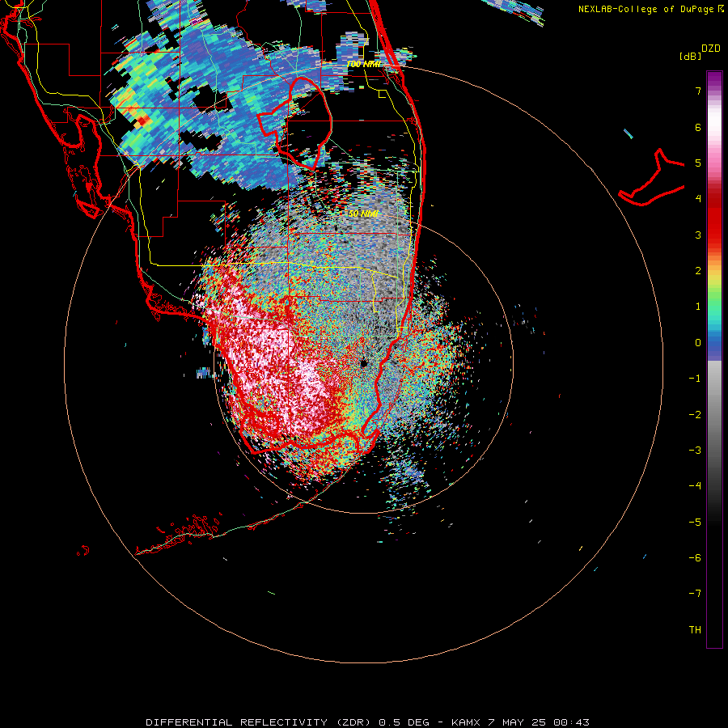Click the 2 value on the dB scale
This screenshot has height=728, width=728.
[x=698, y=271]
